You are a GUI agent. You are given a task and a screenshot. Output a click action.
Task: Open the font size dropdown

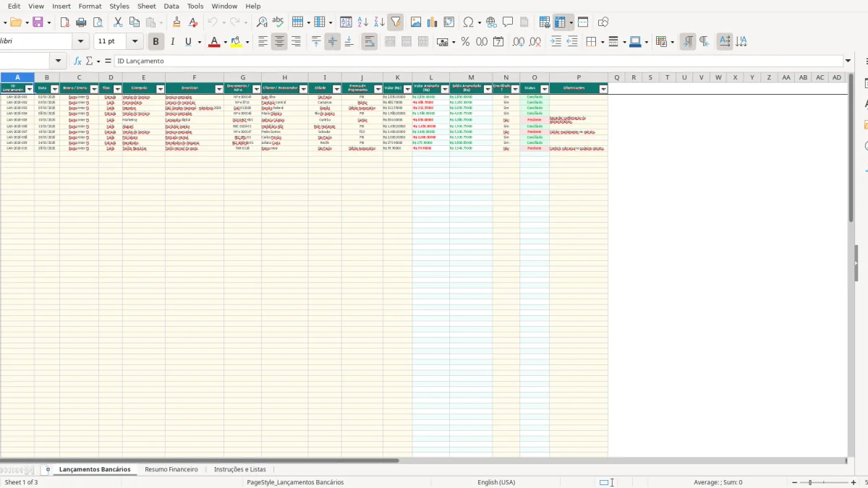[135, 42]
